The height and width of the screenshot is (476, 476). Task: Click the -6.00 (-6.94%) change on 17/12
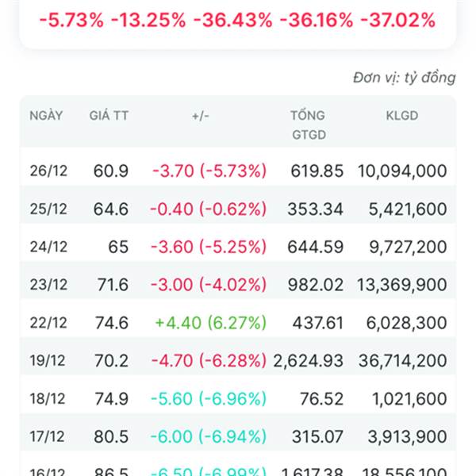tap(208, 436)
